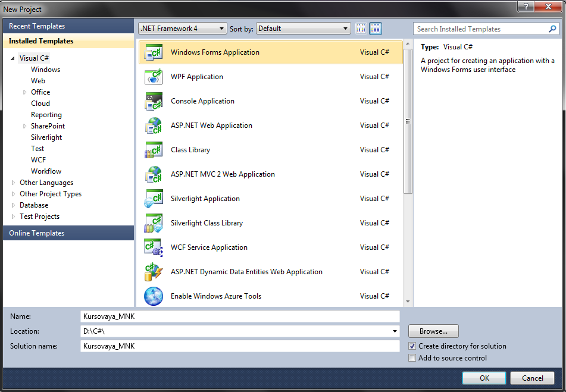This screenshot has height=392, width=566.
Task: Click the Console Application template icon
Action: [154, 101]
